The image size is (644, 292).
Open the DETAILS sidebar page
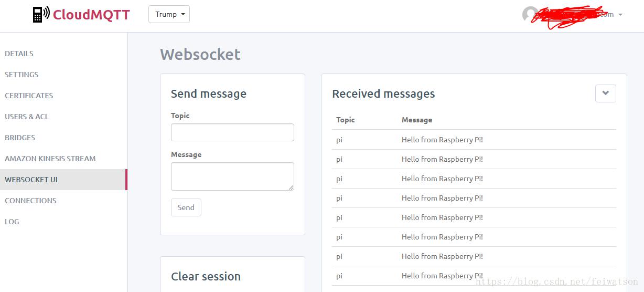(x=19, y=54)
